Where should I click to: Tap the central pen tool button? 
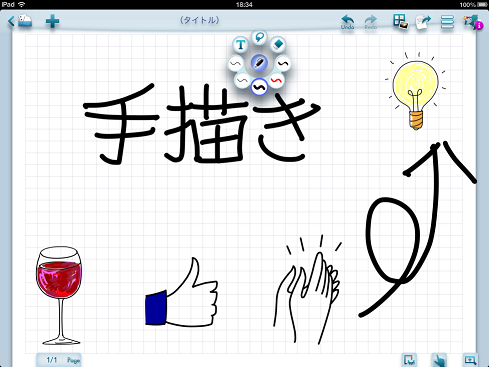tap(259, 63)
